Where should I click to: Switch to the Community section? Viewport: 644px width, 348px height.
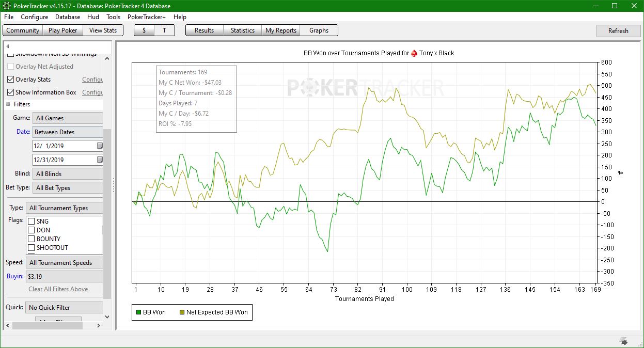click(x=23, y=30)
